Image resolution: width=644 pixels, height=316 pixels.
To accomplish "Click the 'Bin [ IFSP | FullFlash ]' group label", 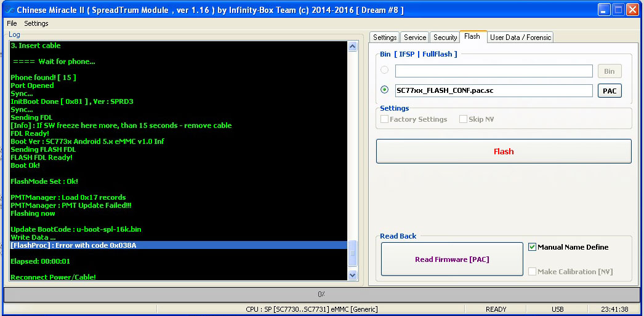I will [419, 53].
